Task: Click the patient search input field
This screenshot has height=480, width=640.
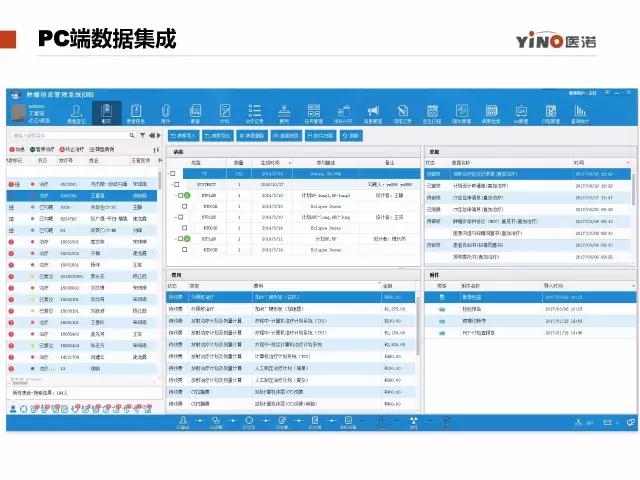Action: pos(70,133)
